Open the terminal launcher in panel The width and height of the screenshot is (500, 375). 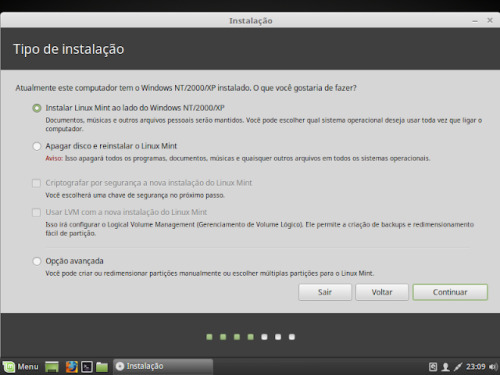(87, 367)
